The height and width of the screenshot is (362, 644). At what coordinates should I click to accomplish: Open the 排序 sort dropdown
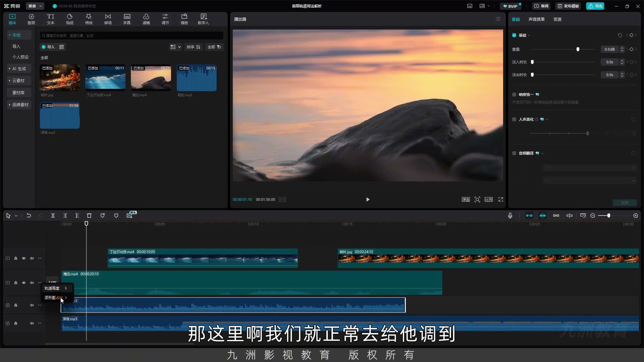point(194,47)
